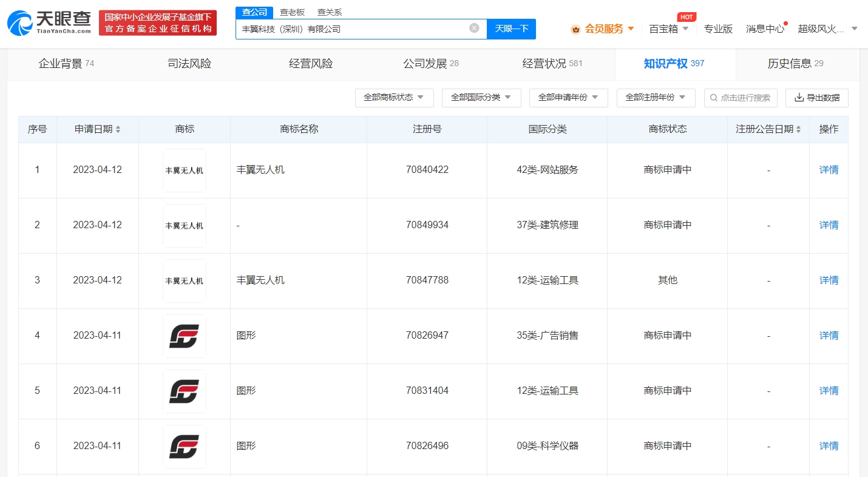Open 详情 for trademark 70840422
The image size is (868, 477).
[x=829, y=171]
